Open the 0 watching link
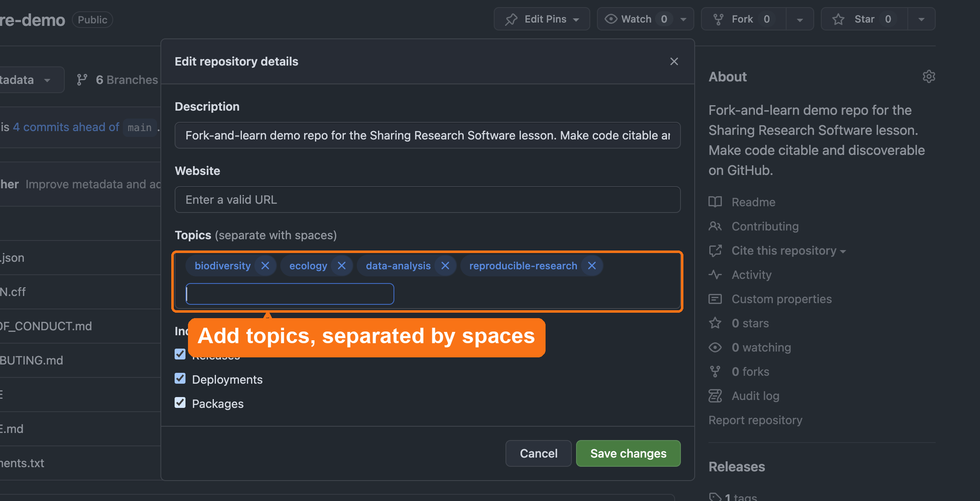 (762, 347)
